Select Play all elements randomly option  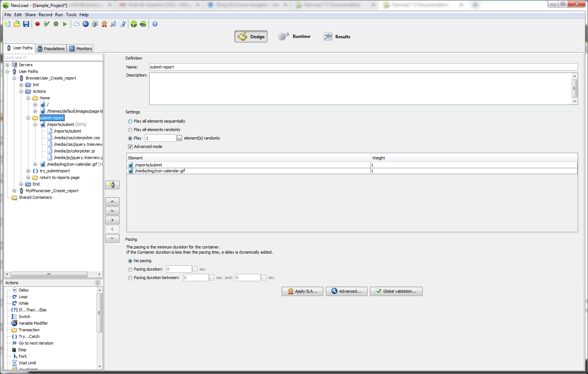point(130,130)
